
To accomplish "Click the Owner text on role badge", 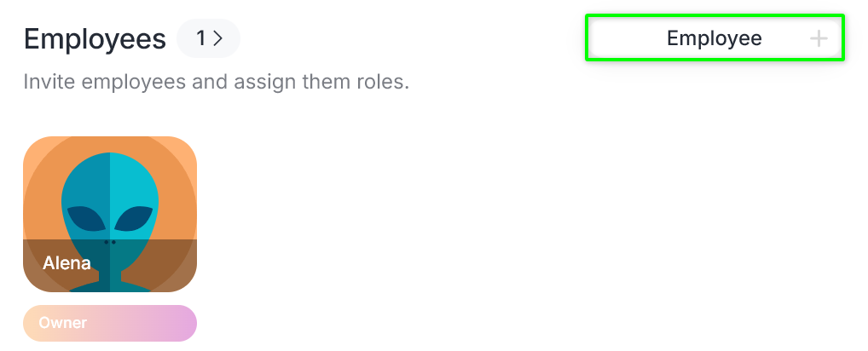I will point(63,323).
